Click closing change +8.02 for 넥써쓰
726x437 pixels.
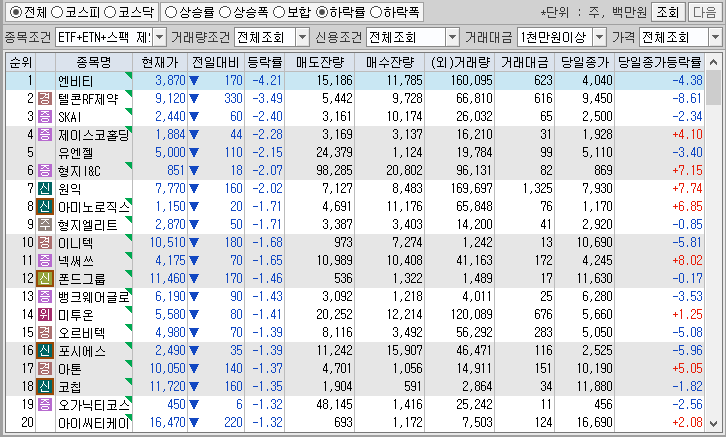point(687,261)
